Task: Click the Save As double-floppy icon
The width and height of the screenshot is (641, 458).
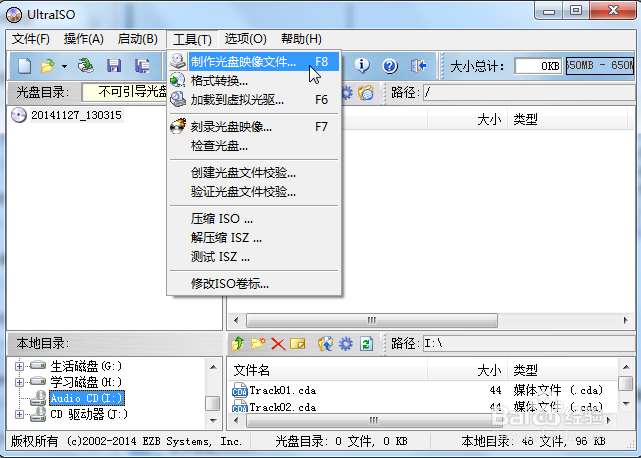Action: 142,65
